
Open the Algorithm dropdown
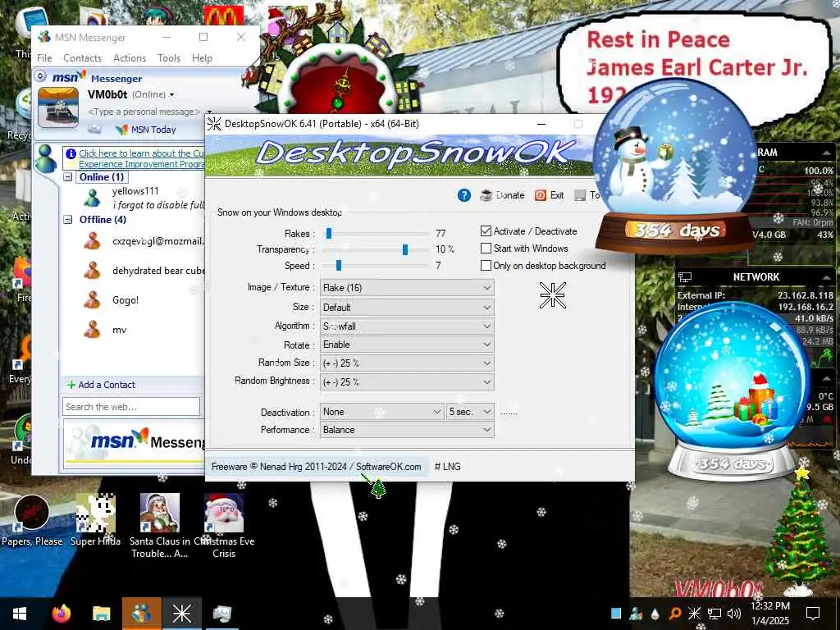click(x=407, y=326)
